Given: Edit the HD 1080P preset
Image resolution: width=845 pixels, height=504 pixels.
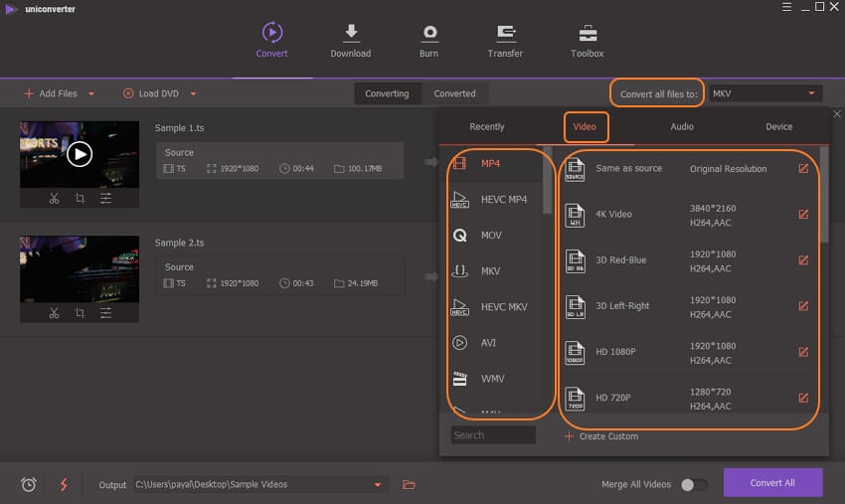Looking at the screenshot, I should pos(803,352).
